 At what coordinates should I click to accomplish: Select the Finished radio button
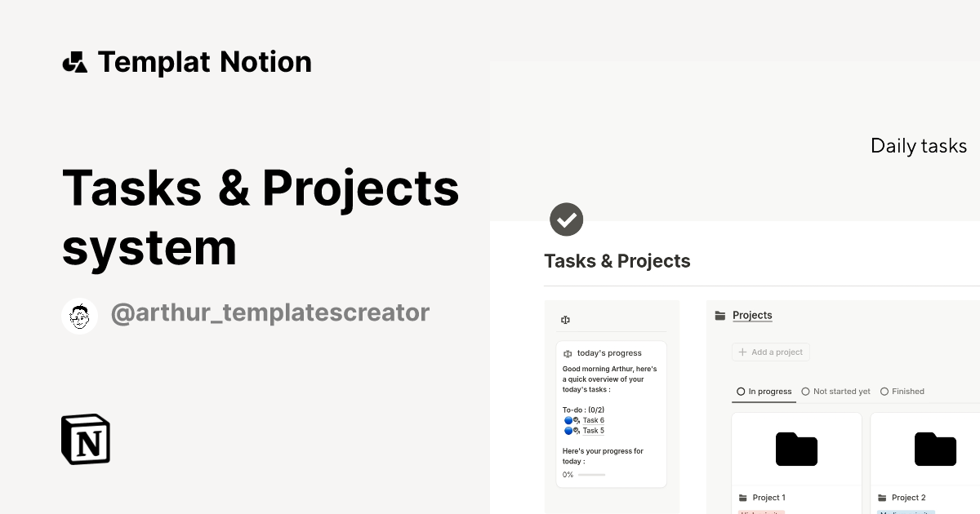(884, 392)
